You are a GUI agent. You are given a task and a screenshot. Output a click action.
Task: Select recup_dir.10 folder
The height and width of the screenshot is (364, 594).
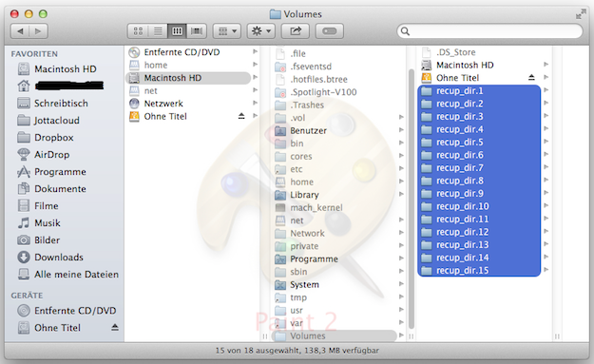pyautogui.click(x=479, y=206)
